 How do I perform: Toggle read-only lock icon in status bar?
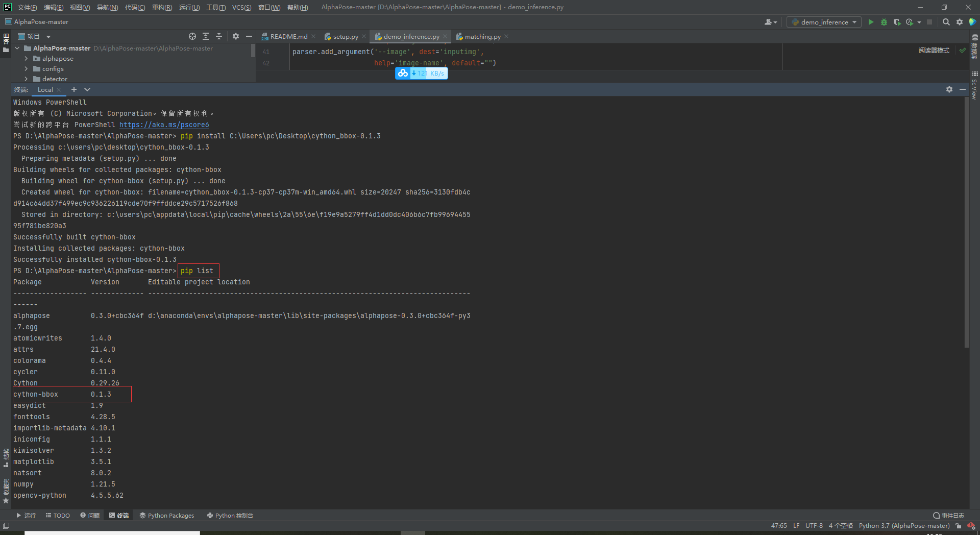pyautogui.click(x=959, y=526)
